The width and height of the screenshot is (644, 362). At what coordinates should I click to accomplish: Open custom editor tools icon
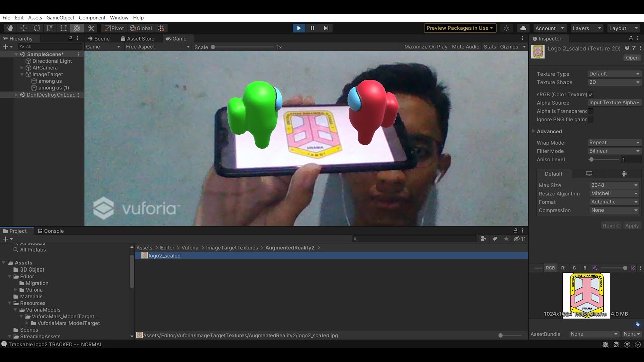coord(91,28)
